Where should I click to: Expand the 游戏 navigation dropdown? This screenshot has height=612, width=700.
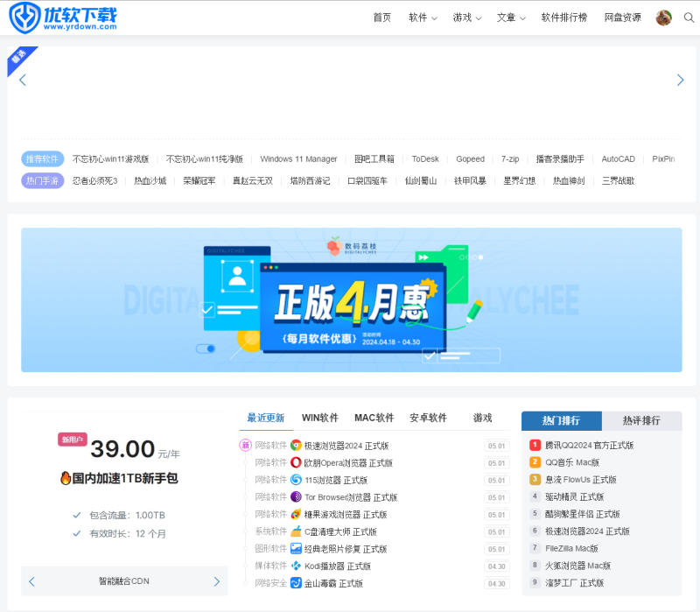pyautogui.click(x=467, y=18)
